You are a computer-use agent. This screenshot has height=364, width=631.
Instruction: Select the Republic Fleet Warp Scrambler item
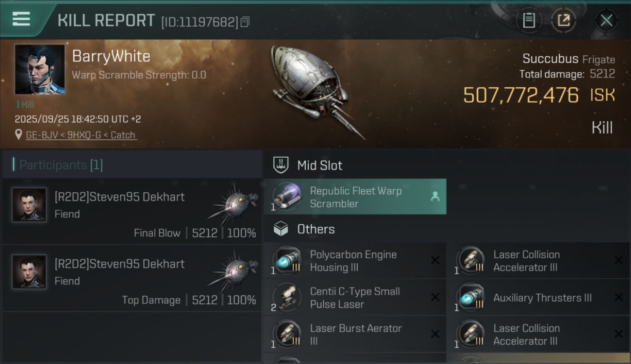coord(355,197)
